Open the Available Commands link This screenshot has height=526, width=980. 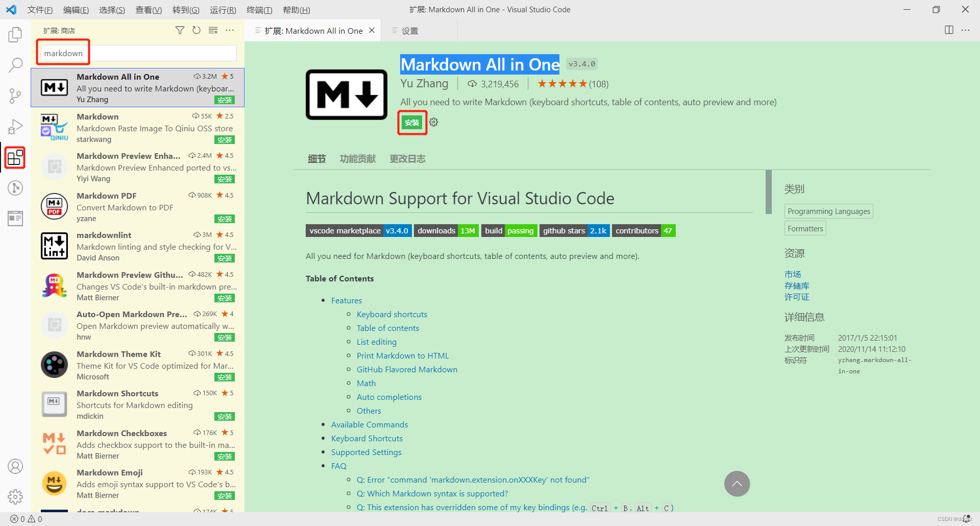[370, 424]
